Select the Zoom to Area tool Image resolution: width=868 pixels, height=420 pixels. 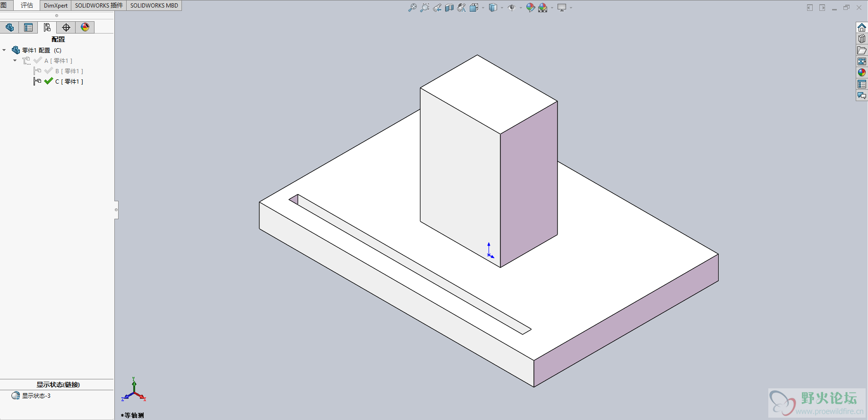425,8
